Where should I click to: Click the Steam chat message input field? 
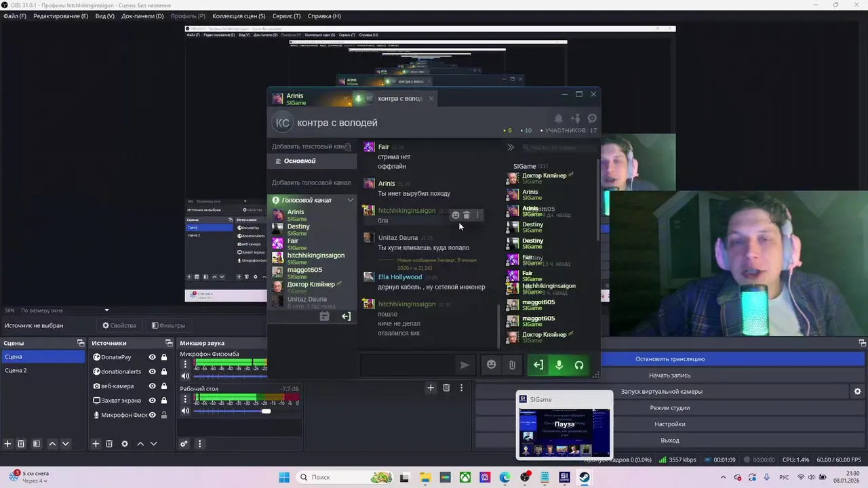(x=407, y=365)
